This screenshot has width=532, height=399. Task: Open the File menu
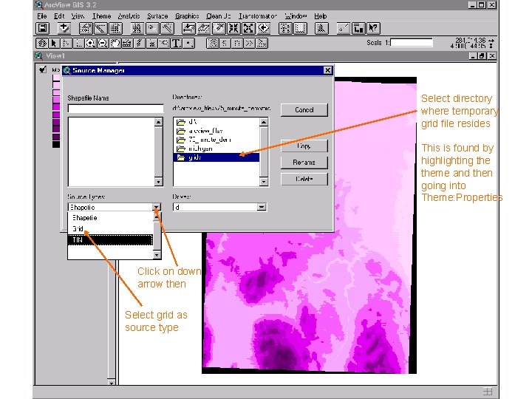[x=42, y=16]
